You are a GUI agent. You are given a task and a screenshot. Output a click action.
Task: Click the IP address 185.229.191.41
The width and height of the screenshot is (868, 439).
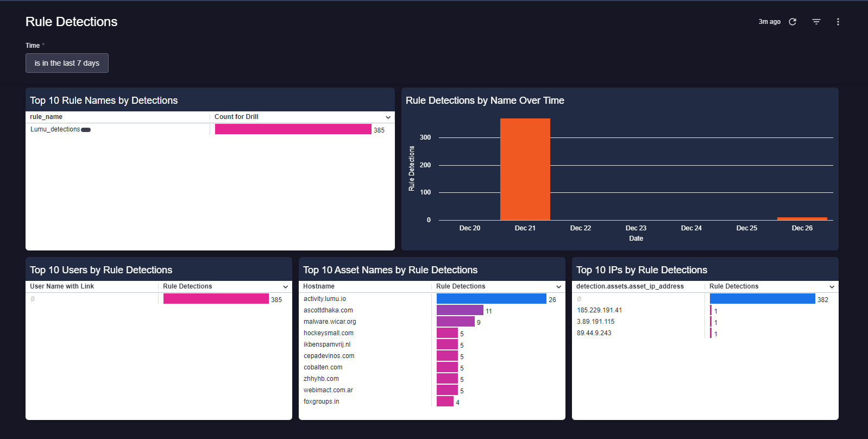(x=599, y=310)
